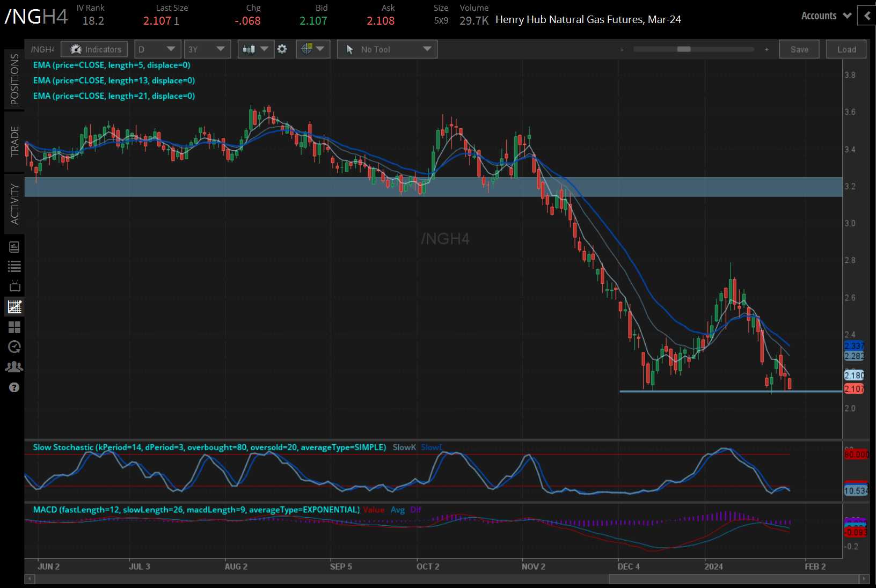This screenshot has width=876, height=588.
Task: Click the Indicators button
Action: click(94, 49)
